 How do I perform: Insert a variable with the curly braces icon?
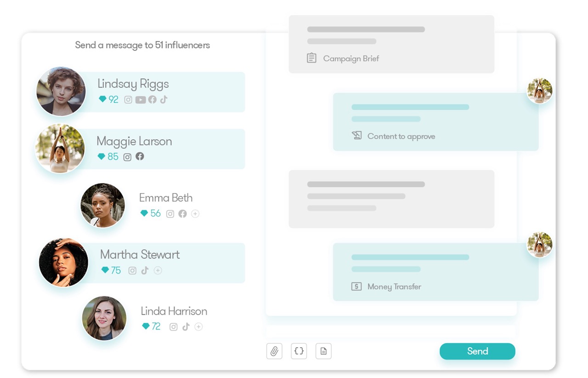pyautogui.click(x=299, y=351)
